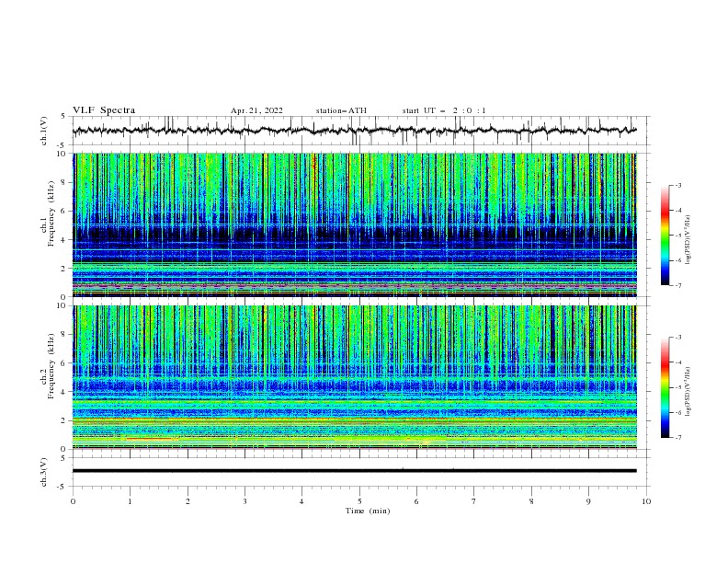The image size is (728, 563).
Task: Click the "2" kHz tick of ch.1 spectrogram
Action: point(64,269)
